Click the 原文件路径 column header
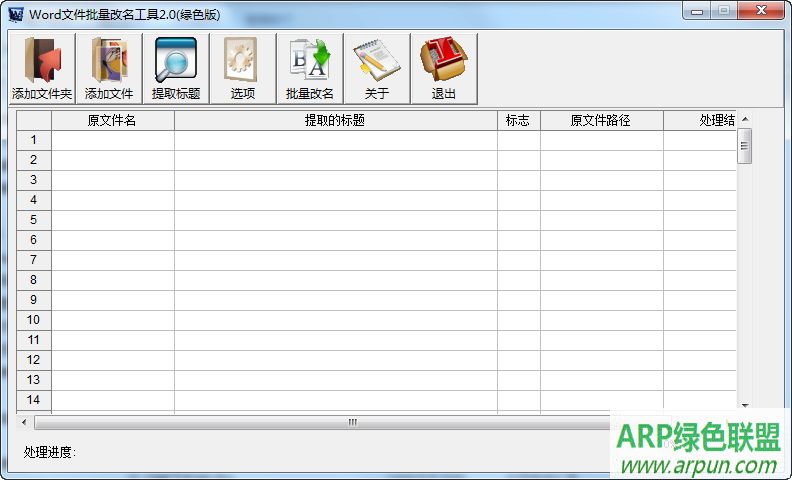 (602, 120)
